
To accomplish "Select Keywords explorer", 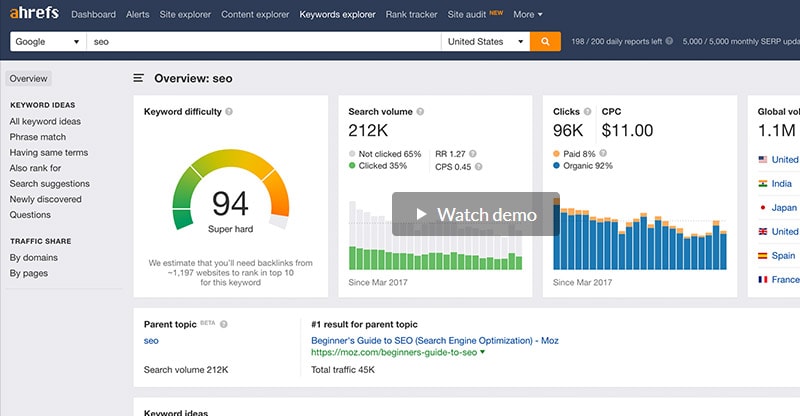I will pos(337,14).
